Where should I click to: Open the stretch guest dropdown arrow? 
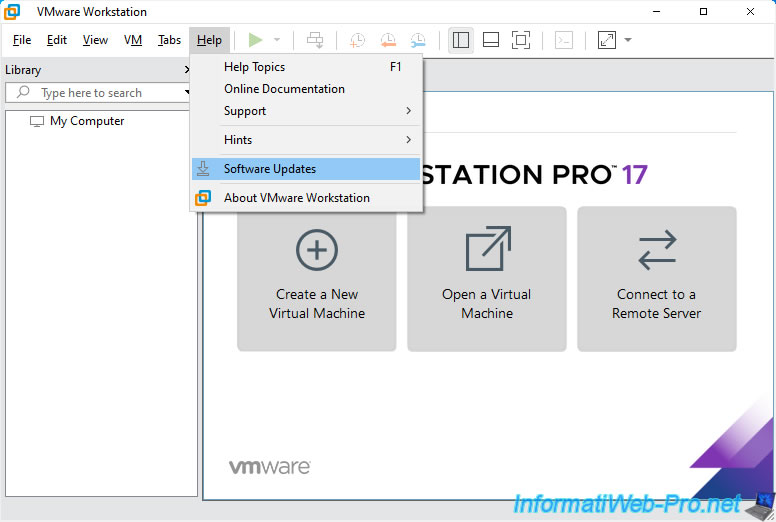point(628,40)
